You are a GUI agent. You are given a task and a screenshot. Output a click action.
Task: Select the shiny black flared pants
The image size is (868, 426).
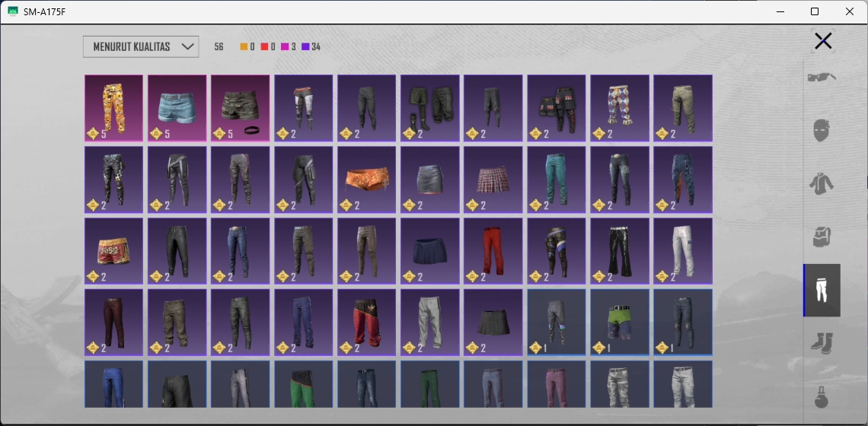click(620, 251)
